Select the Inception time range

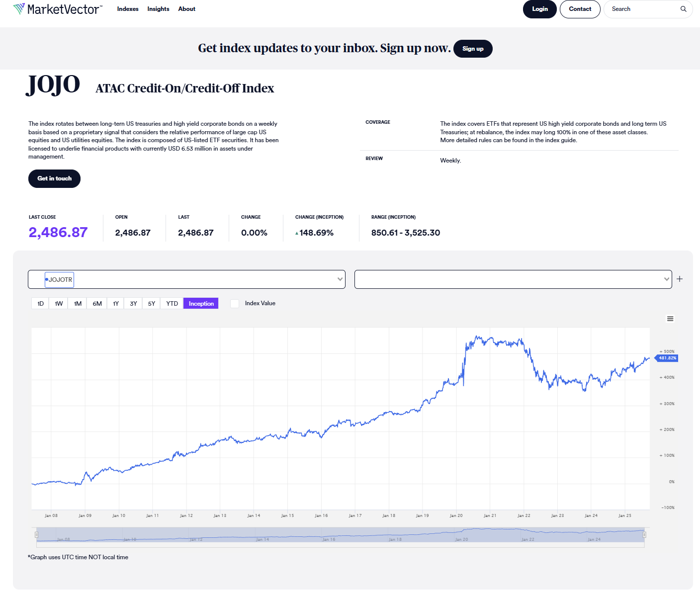click(201, 303)
